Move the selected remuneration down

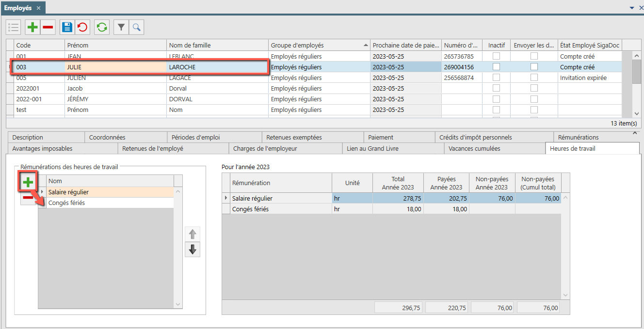click(193, 250)
